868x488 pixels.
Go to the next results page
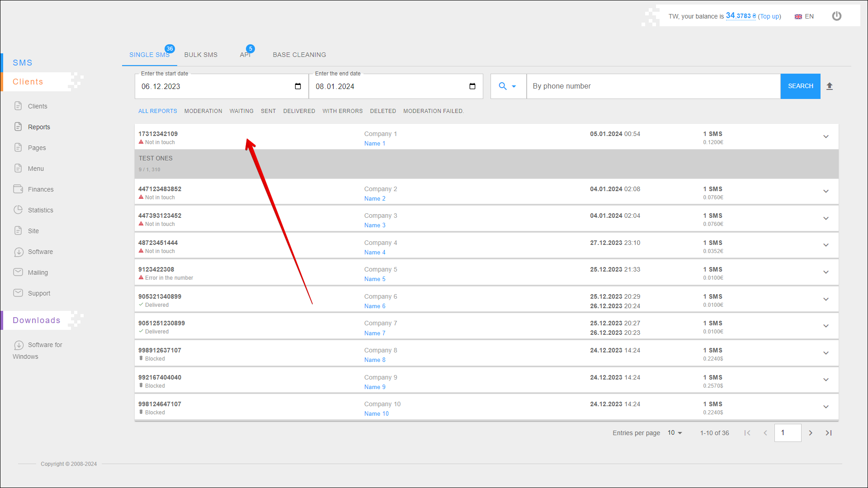(811, 433)
